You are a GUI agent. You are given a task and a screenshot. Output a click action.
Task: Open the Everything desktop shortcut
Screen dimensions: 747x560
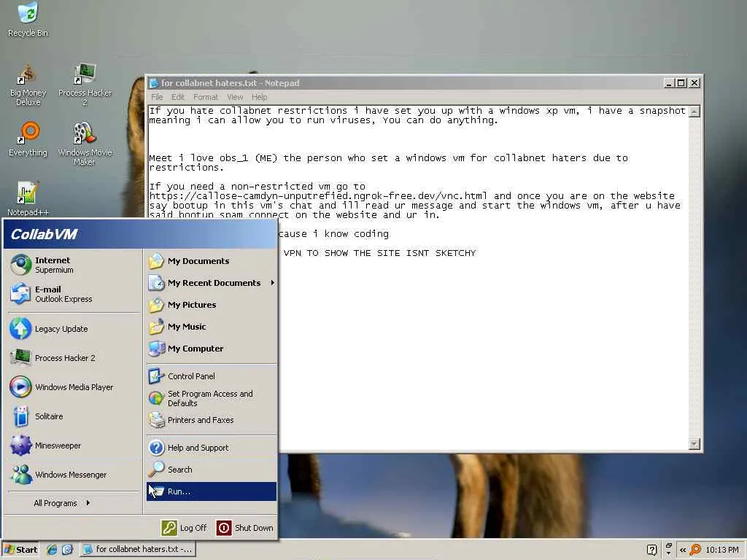click(28, 139)
